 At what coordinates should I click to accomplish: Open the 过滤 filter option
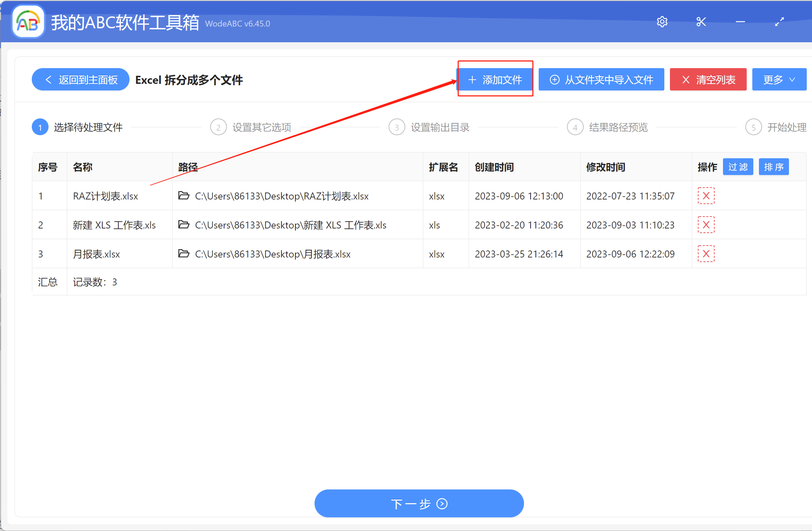click(738, 167)
